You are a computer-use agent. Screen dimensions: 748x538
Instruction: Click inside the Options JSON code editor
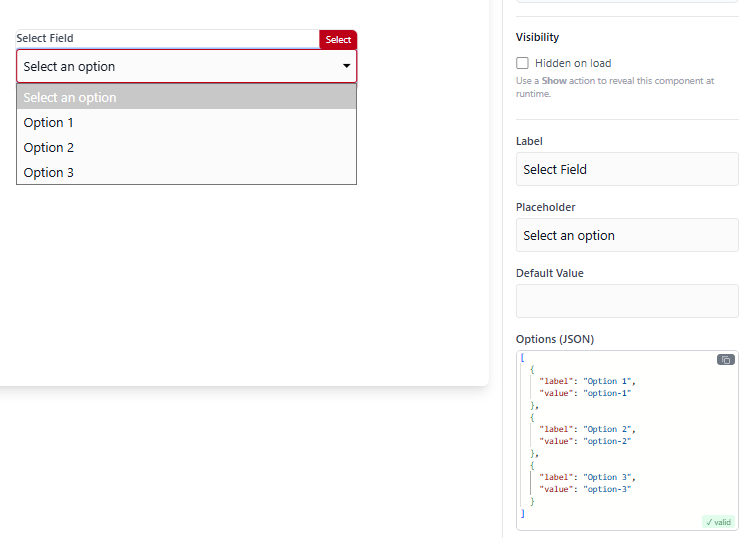[x=627, y=440]
